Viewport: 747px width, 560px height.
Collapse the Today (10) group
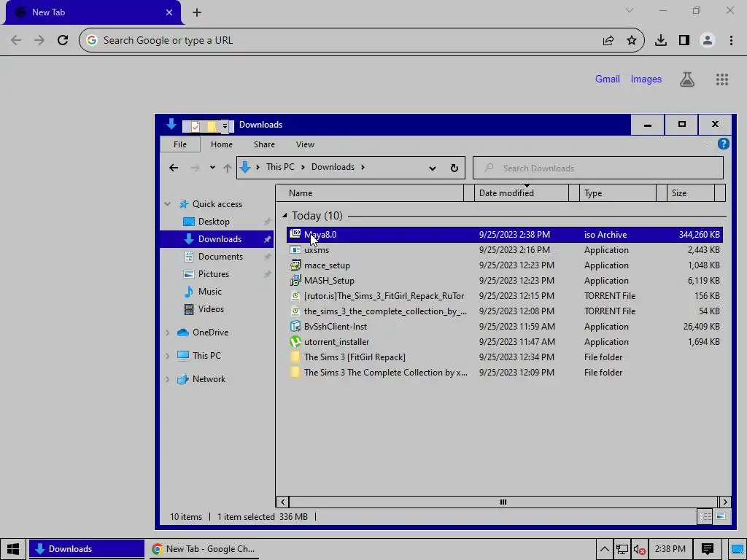point(285,216)
